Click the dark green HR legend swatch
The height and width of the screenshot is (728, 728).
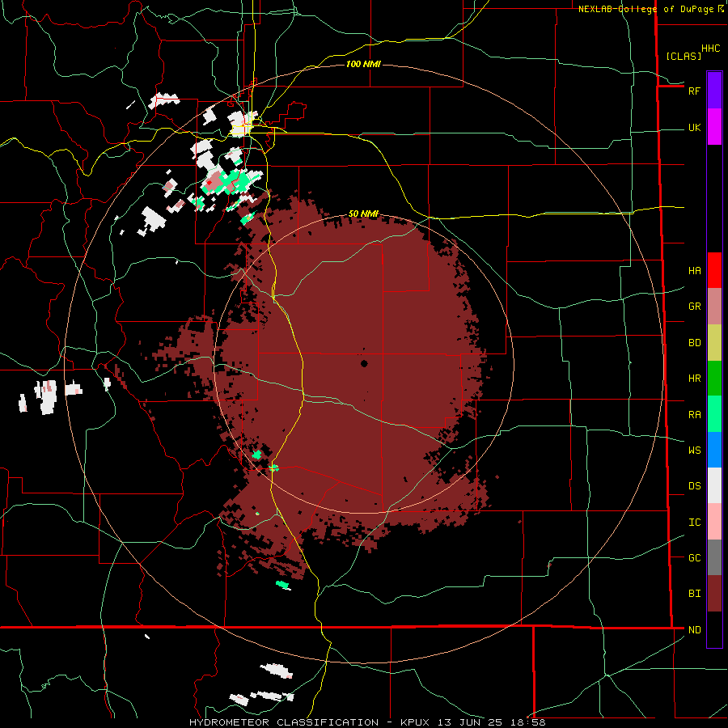(714, 379)
